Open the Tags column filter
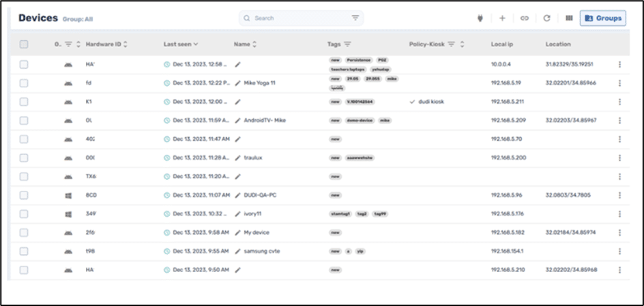This screenshot has width=644, height=306. [348, 44]
